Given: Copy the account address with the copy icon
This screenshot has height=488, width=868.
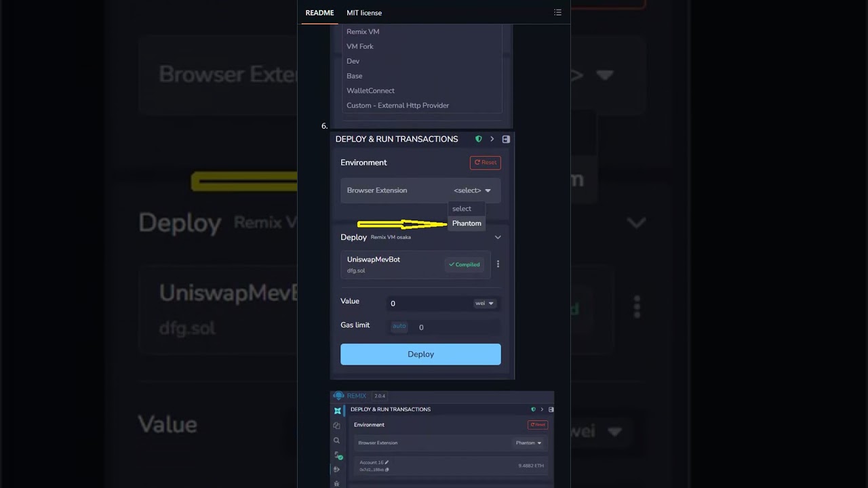Looking at the screenshot, I should 387,469.
